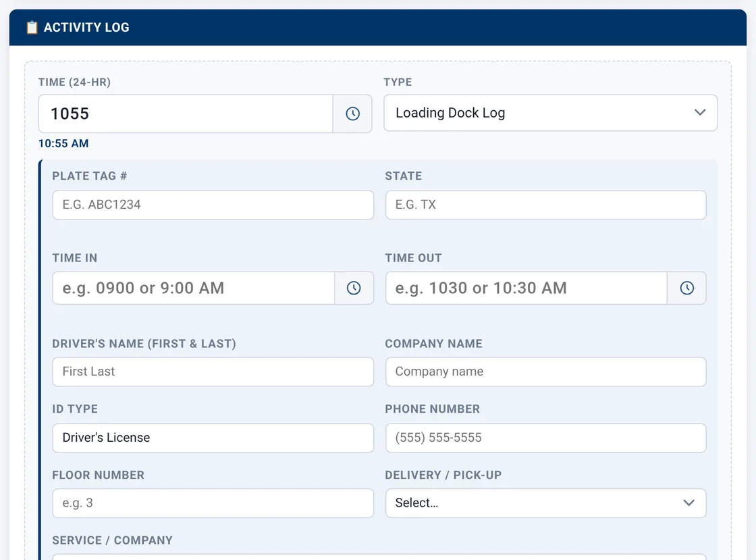This screenshot has height=560, width=756.
Task: Open the Type dropdown showing Loading Dock Log
Action: (x=551, y=113)
